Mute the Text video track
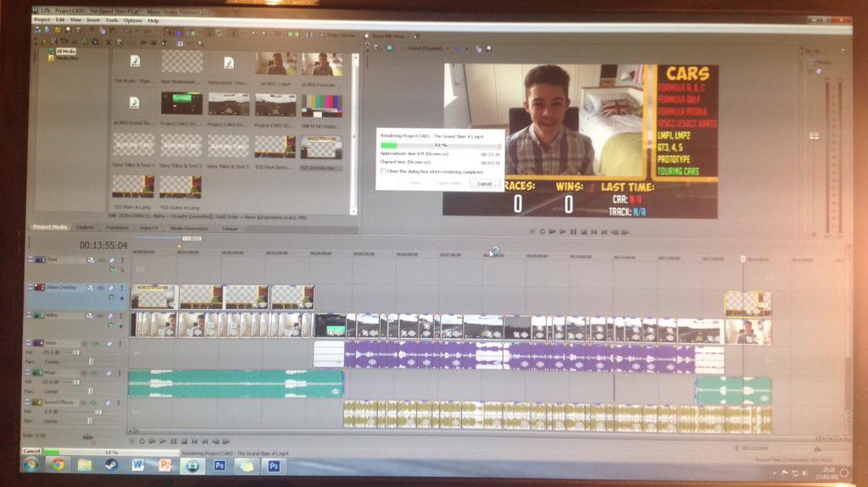 (x=111, y=260)
